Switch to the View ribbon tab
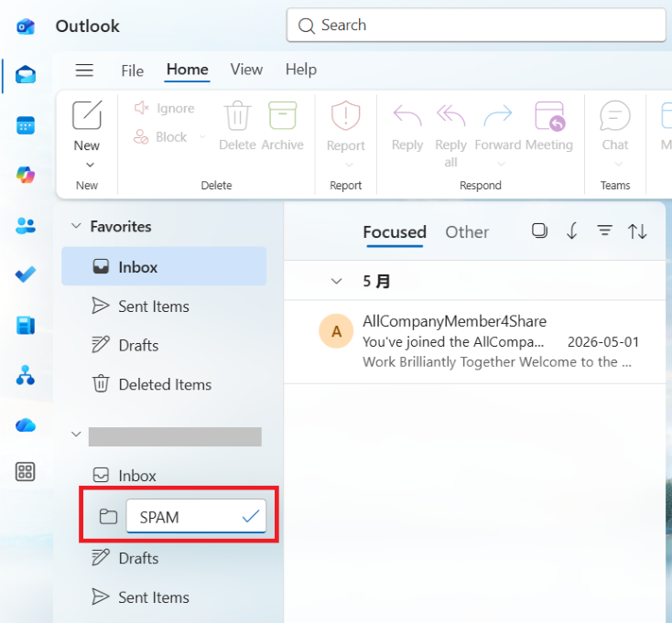This screenshot has width=672, height=623. pyautogui.click(x=246, y=70)
